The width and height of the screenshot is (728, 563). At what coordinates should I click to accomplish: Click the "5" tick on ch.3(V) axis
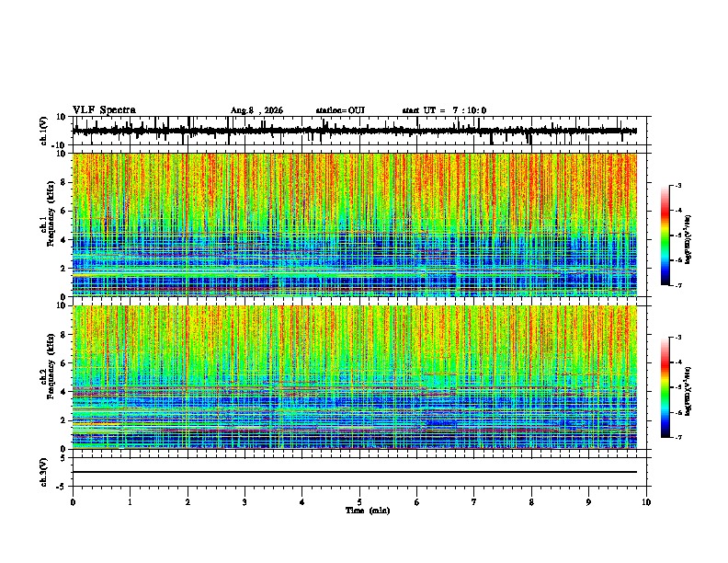tap(63, 458)
